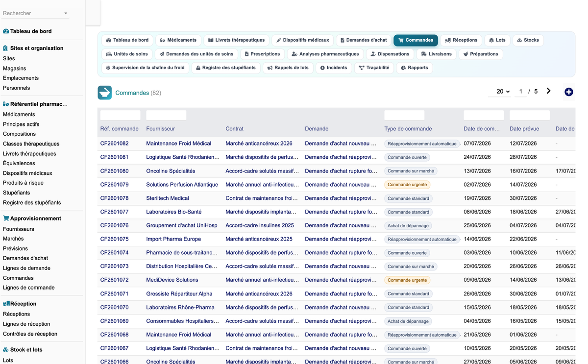Open the Médicaments tab
This screenshot has height=364, width=588.
click(x=178, y=40)
